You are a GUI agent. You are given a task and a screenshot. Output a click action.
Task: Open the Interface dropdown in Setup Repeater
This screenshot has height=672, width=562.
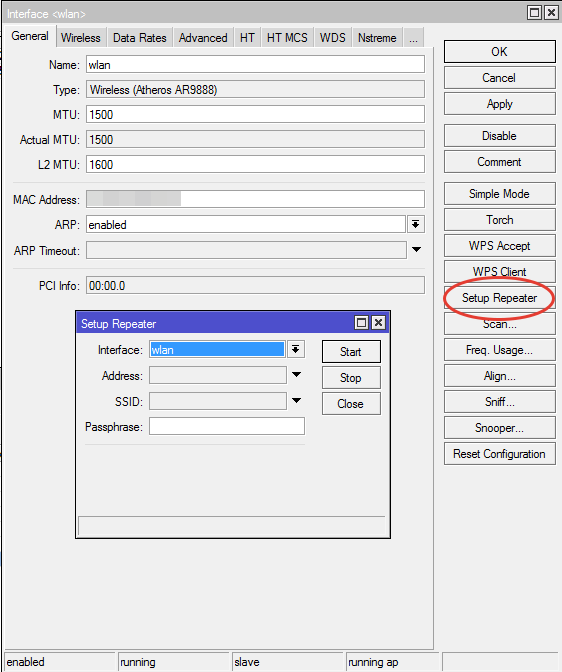click(x=296, y=349)
